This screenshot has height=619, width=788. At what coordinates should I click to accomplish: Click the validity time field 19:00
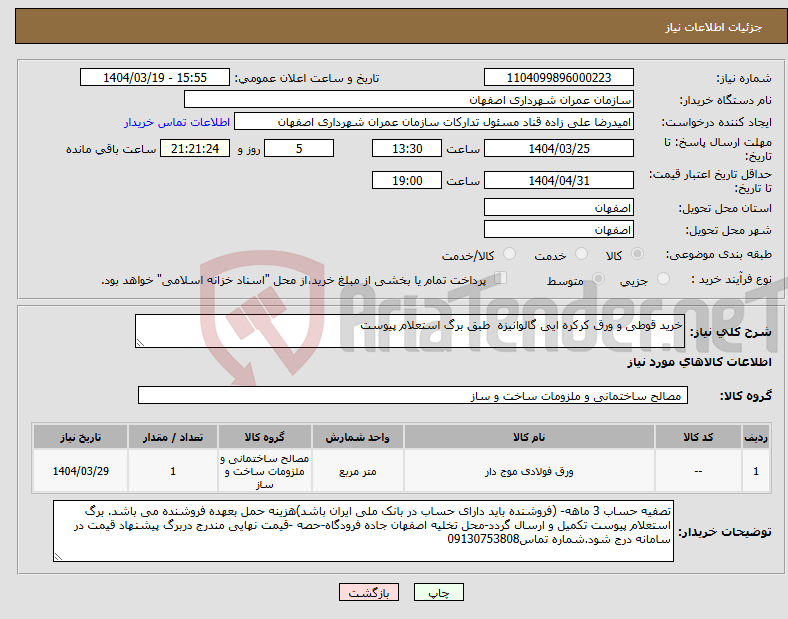407,180
